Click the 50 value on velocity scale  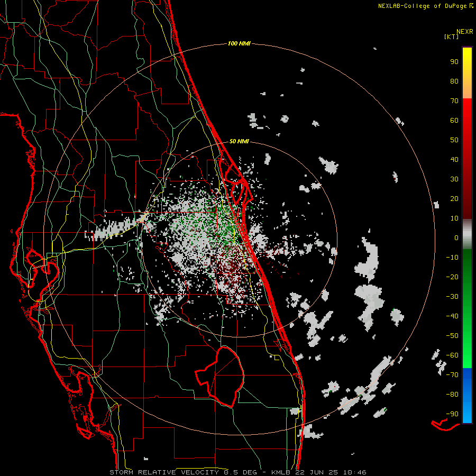point(454,140)
